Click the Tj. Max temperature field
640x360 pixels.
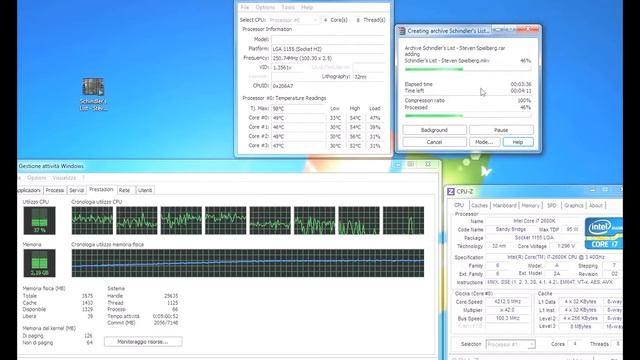click(298, 109)
